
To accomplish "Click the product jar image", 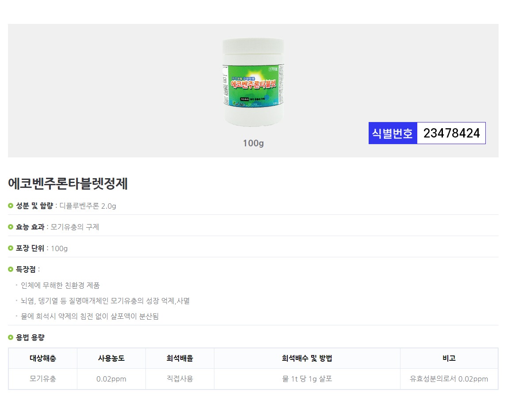I will click(253, 82).
